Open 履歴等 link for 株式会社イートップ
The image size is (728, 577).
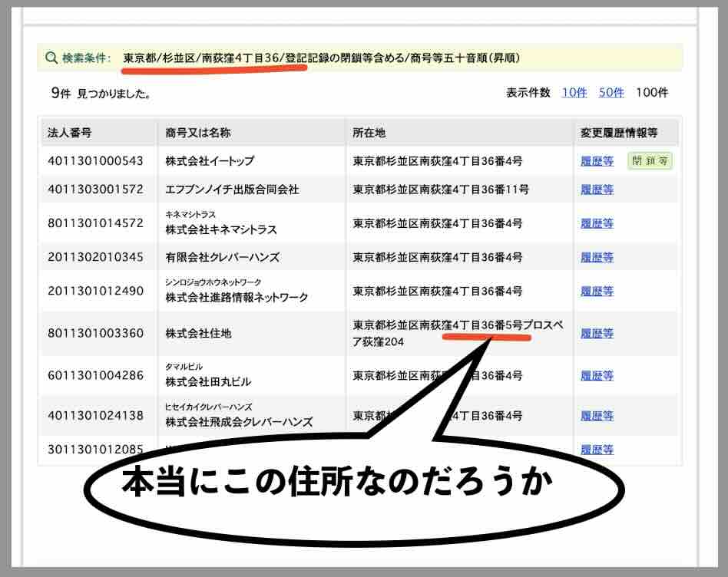(597, 161)
